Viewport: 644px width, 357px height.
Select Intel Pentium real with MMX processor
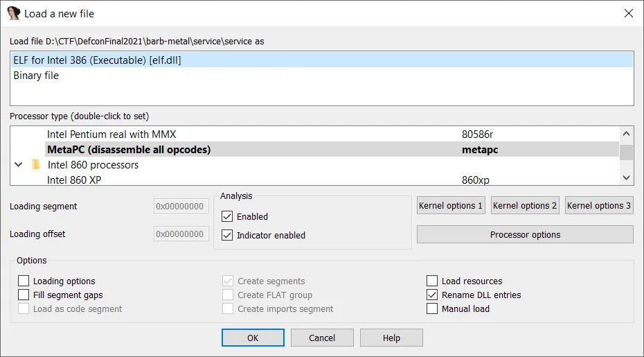click(116, 134)
